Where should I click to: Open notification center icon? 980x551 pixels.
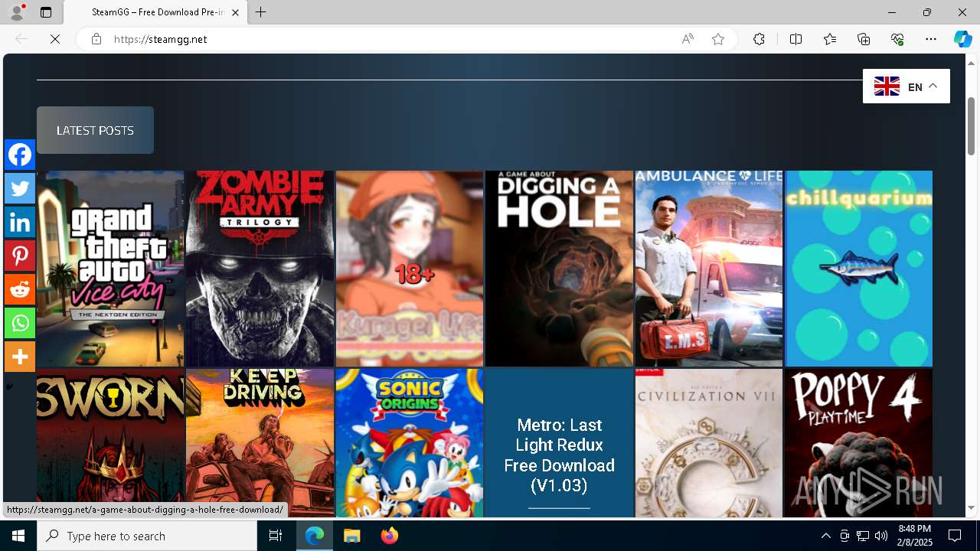[x=955, y=536]
